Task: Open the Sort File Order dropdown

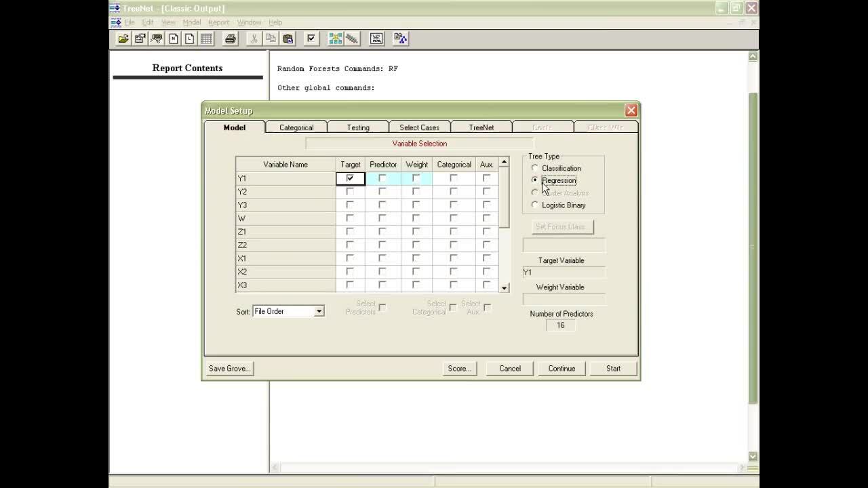Action: click(x=319, y=311)
